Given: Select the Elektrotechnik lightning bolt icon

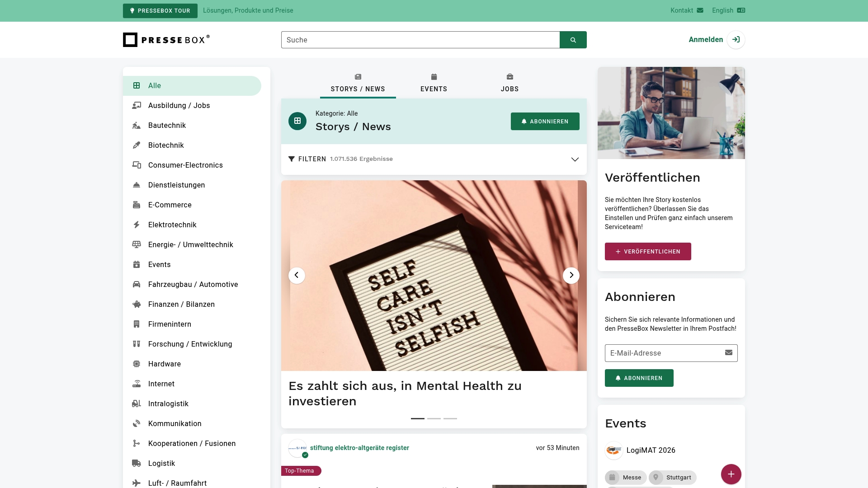Looking at the screenshot, I should [x=137, y=225].
